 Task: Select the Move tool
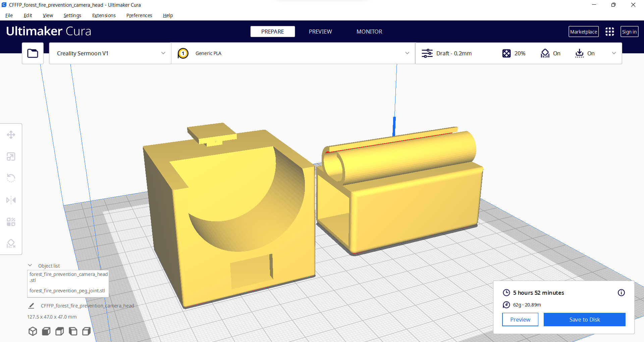(11, 134)
